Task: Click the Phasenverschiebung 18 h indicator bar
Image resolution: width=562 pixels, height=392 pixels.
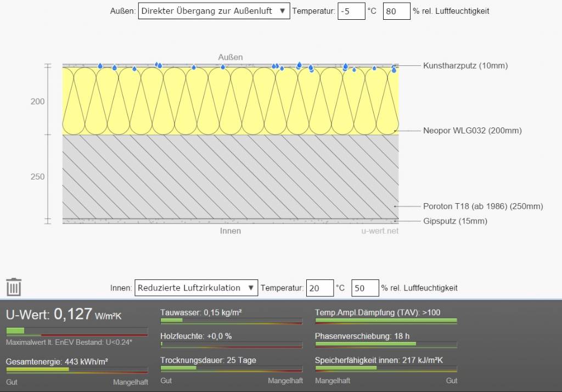Action: pyautogui.click(x=386, y=344)
